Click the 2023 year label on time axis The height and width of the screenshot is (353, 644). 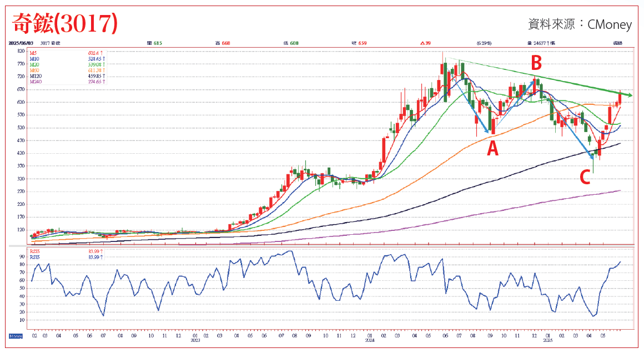[x=195, y=341]
